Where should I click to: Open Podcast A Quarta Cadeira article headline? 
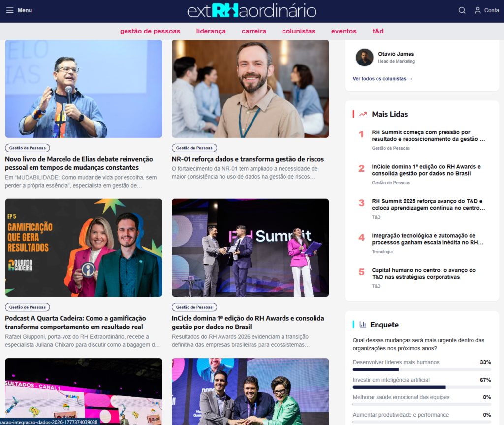point(75,323)
